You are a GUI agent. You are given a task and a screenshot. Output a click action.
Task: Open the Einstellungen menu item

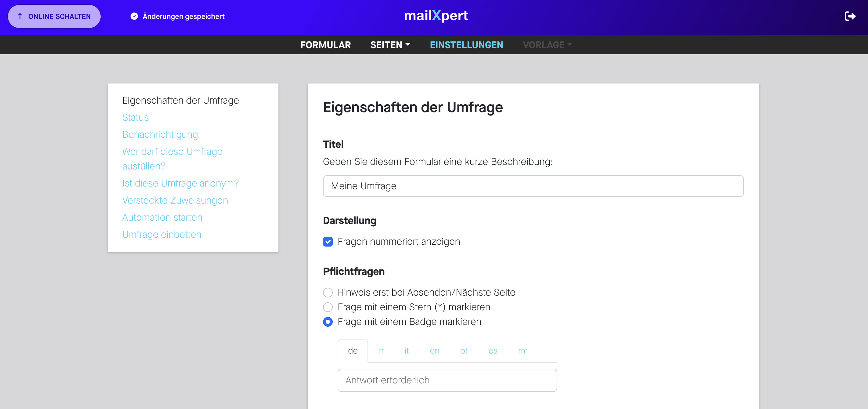[x=466, y=45]
